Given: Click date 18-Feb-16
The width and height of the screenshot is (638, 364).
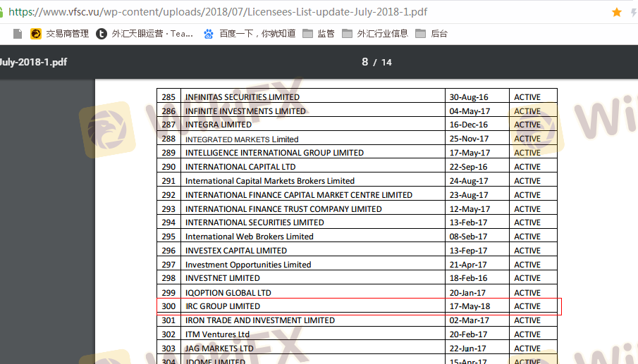Looking at the screenshot, I should tap(468, 278).
